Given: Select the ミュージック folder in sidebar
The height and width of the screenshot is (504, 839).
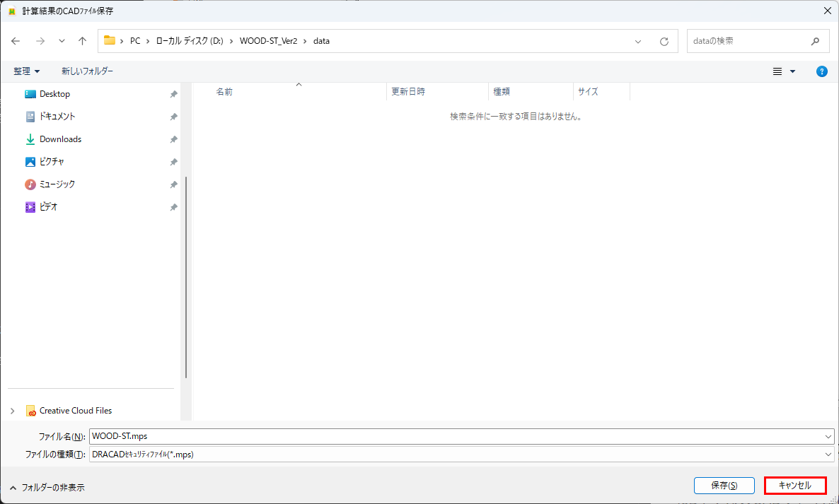Looking at the screenshot, I should (x=57, y=184).
